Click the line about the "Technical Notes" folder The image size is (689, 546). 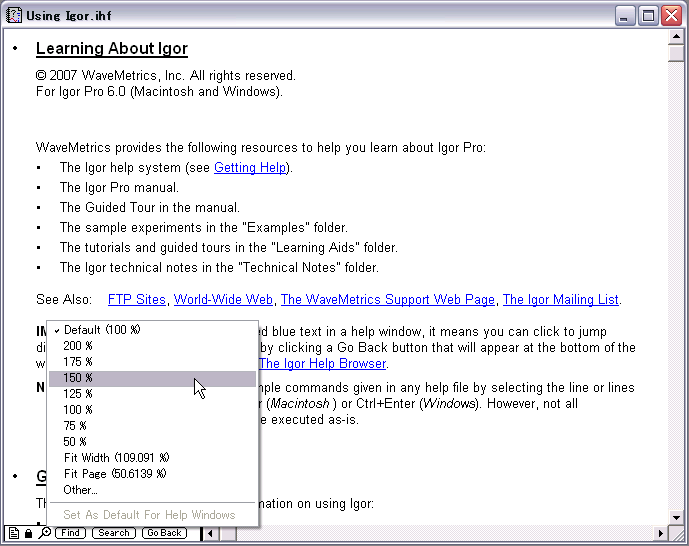[x=219, y=268]
